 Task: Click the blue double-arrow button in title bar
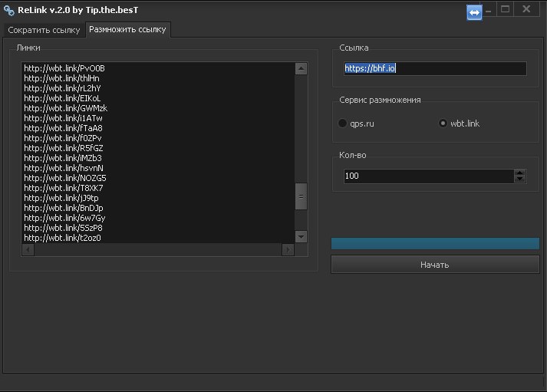(474, 13)
